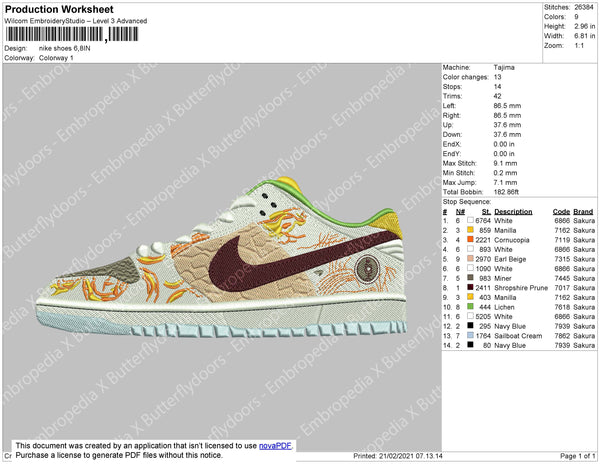Click the barcode under the worksheet title
This screenshot has width=600, height=464.
[72, 34]
